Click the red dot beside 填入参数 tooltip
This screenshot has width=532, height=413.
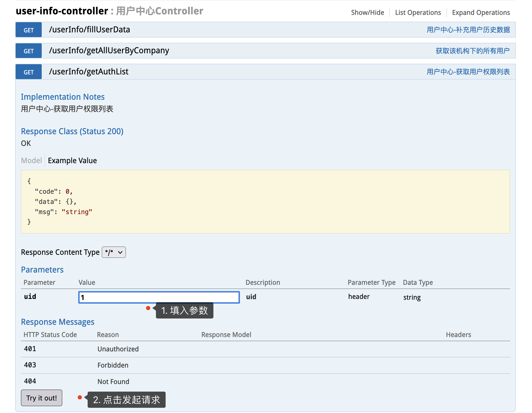click(x=148, y=308)
